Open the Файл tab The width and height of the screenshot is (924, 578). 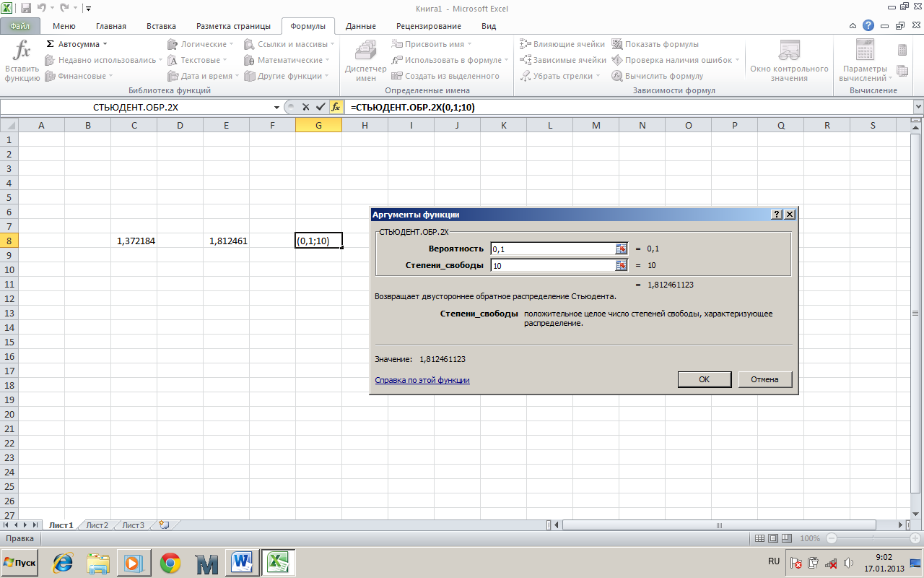point(20,26)
